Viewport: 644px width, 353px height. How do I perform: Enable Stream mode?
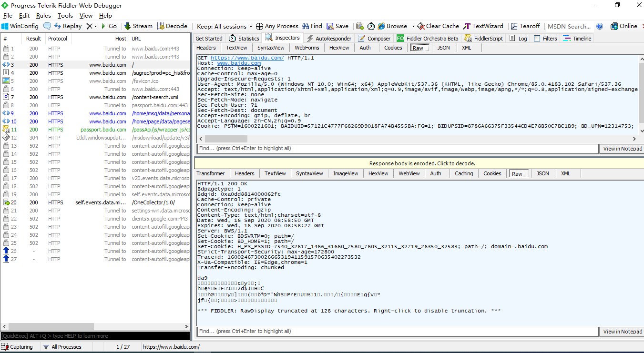(138, 26)
